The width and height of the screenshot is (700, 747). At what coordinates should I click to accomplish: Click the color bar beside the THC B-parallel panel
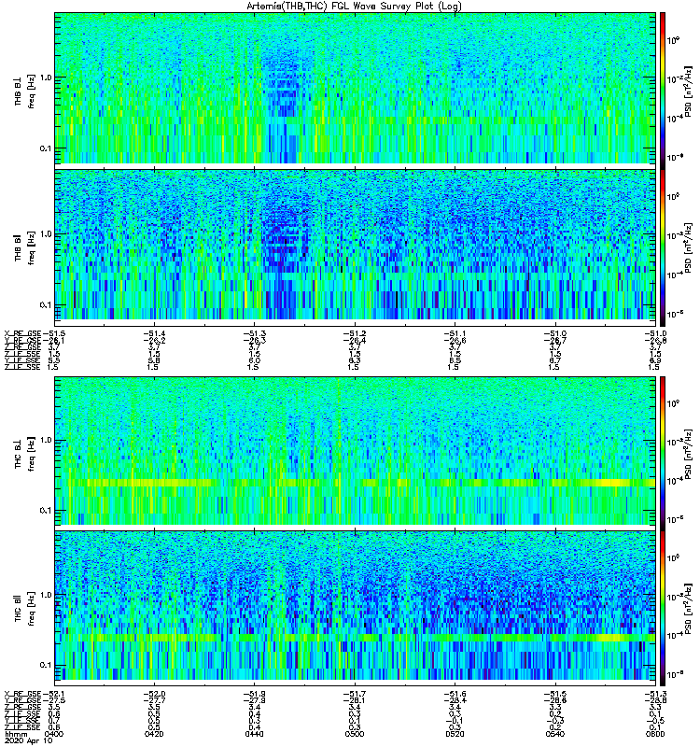[x=663, y=609]
